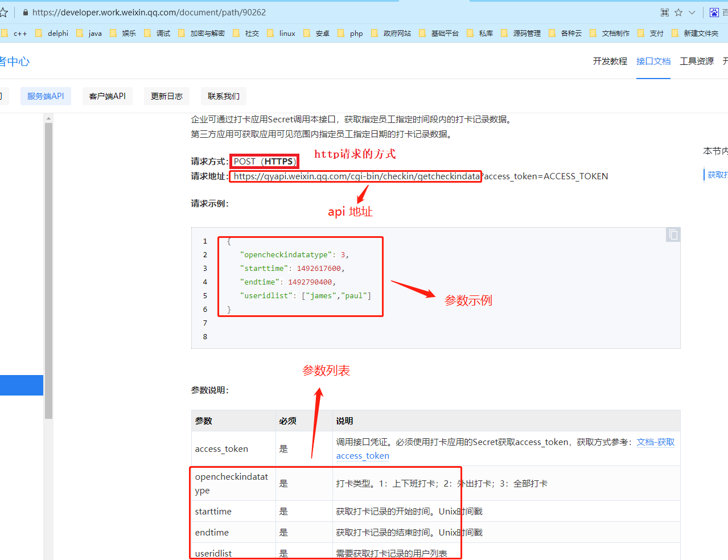728x560 pixels.
Task: Switch to the 接口文档 tab
Action: click(653, 61)
